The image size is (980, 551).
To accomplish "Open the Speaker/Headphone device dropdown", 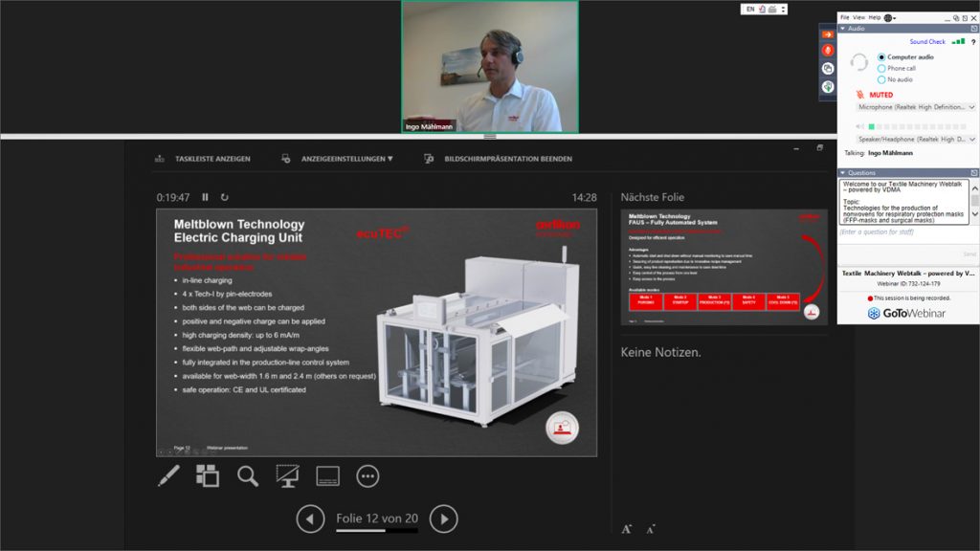I will 916,139.
